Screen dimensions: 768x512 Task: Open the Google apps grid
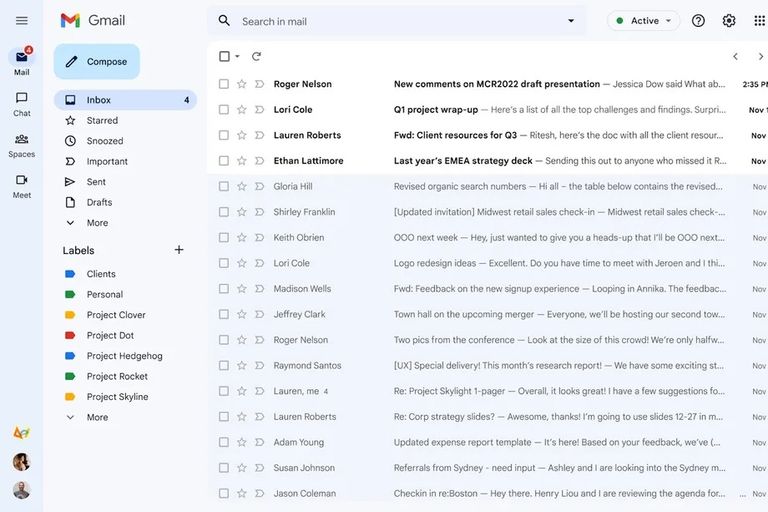coord(759,21)
